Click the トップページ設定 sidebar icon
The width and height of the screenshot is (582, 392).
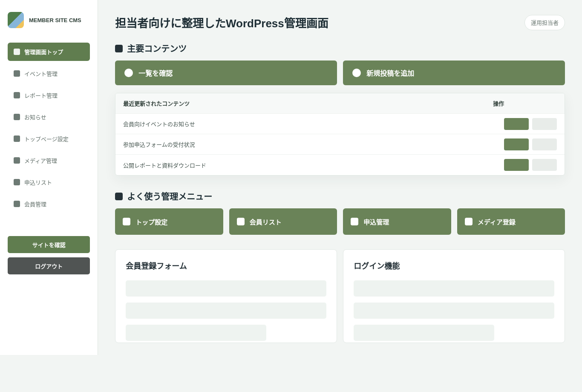click(17, 138)
